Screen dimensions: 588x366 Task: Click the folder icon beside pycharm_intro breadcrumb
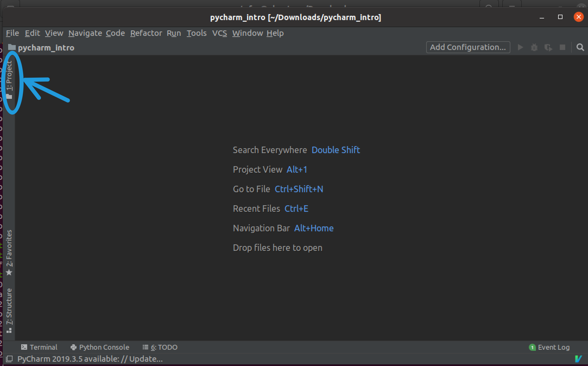[x=12, y=47]
